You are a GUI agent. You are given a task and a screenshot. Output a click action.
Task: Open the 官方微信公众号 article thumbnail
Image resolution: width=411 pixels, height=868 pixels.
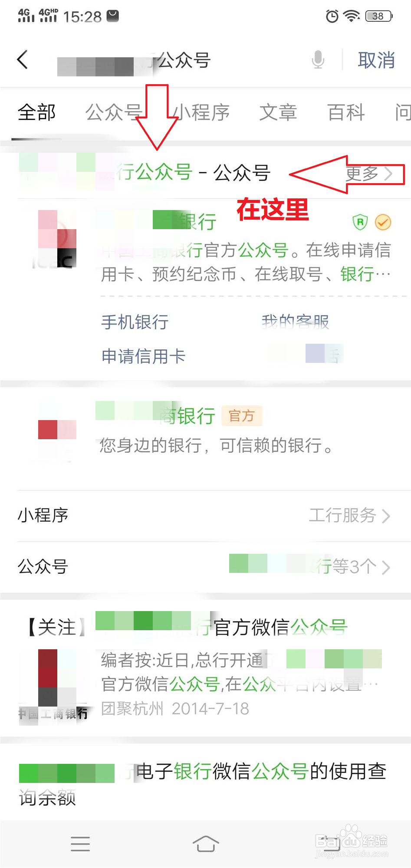pyautogui.click(x=53, y=684)
